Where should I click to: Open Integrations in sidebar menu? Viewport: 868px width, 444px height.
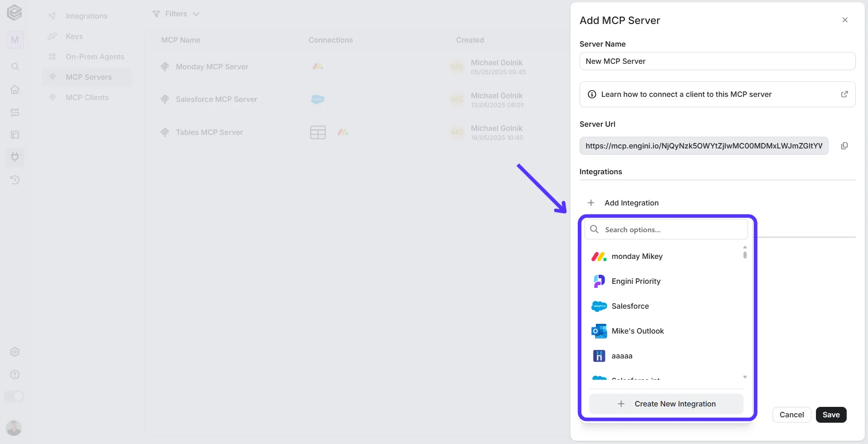[x=86, y=16]
